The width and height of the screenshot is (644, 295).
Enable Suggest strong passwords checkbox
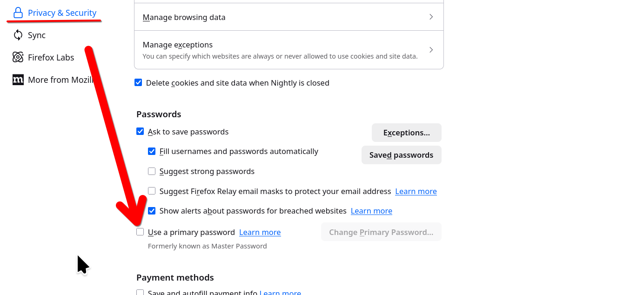click(x=152, y=171)
